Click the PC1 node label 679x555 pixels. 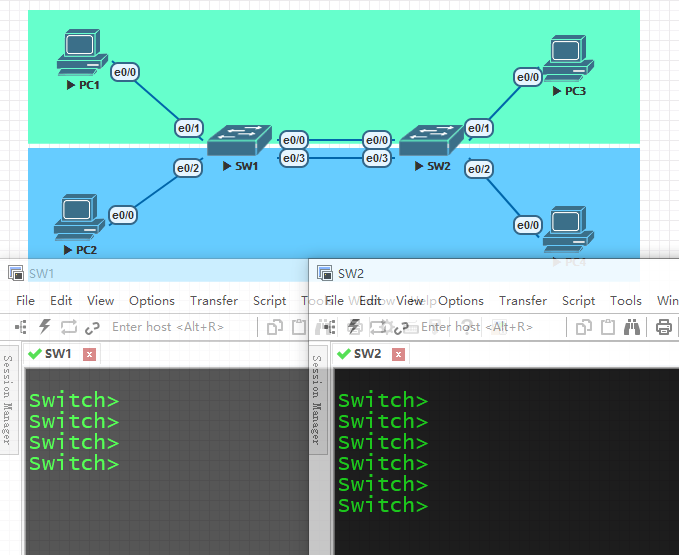pyautogui.click(x=89, y=85)
